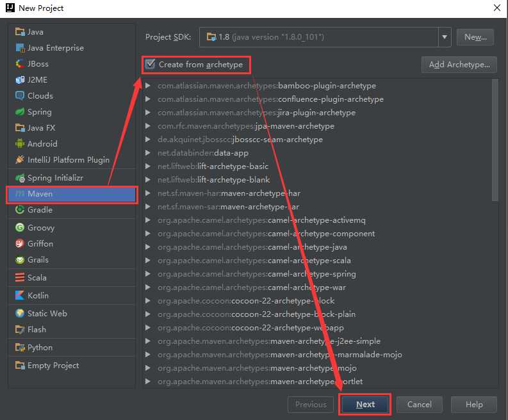
Task: Select the Flash icon
Action: click(20, 329)
